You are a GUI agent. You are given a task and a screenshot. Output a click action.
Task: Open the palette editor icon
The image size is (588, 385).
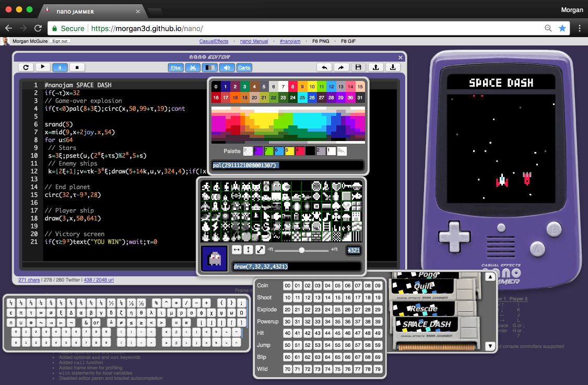point(209,67)
